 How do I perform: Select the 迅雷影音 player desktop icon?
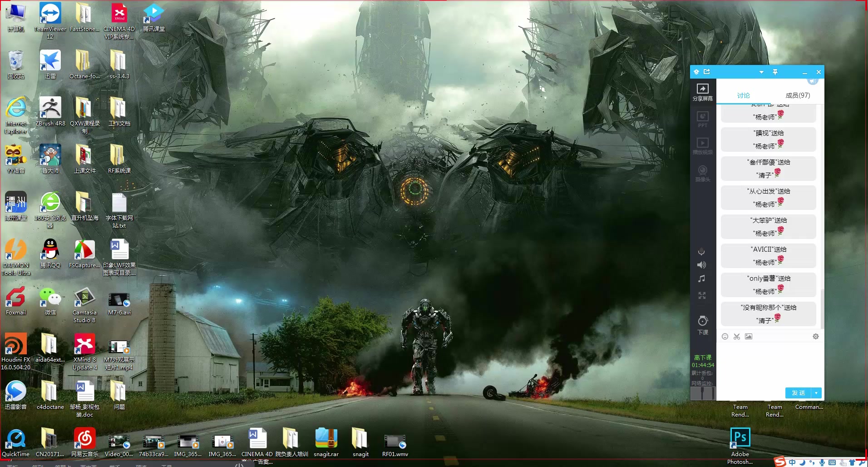coord(16,395)
